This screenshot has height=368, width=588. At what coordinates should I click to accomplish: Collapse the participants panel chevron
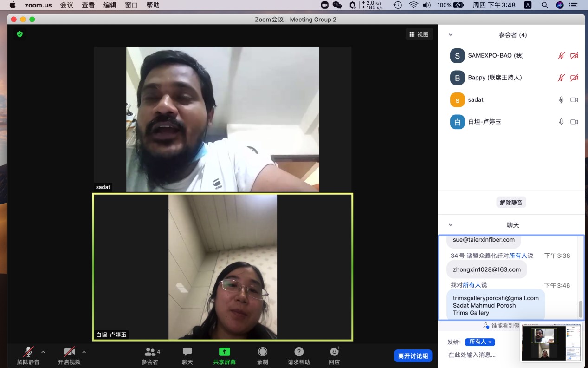coord(450,35)
